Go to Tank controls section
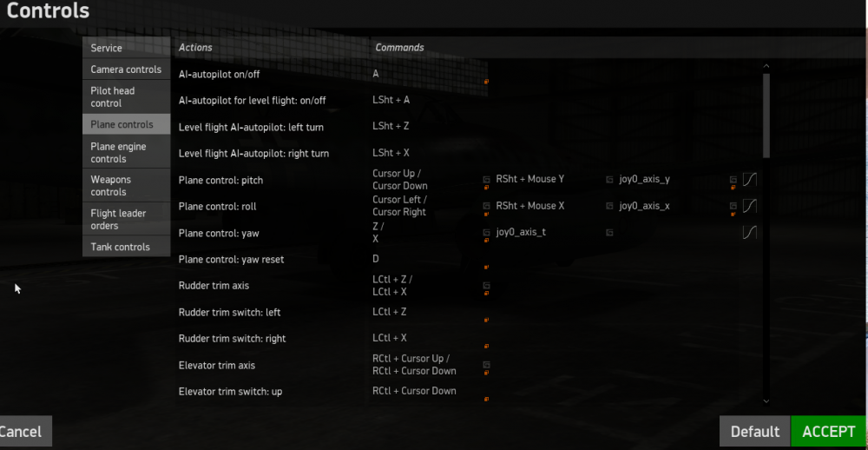The width and height of the screenshot is (868, 450). coord(126,248)
